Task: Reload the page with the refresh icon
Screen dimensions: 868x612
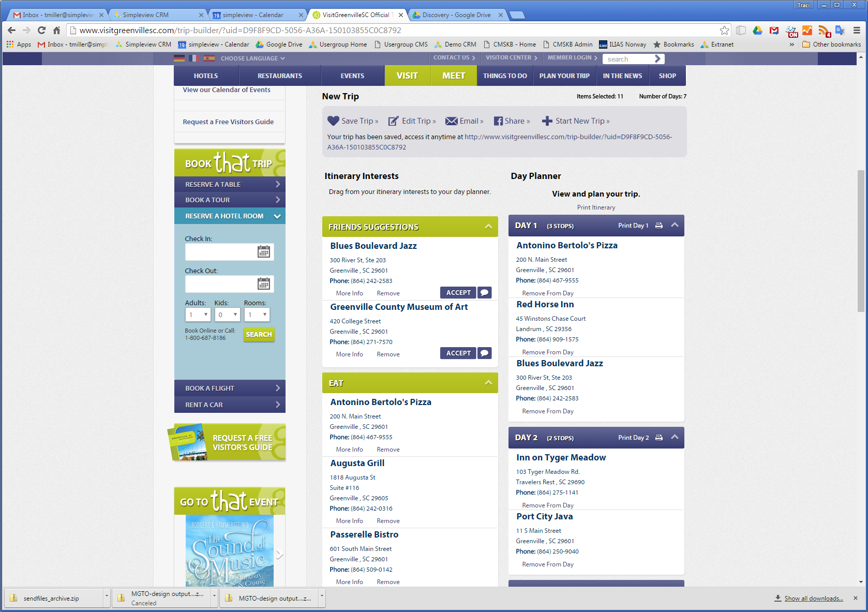Action: tap(41, 30)
